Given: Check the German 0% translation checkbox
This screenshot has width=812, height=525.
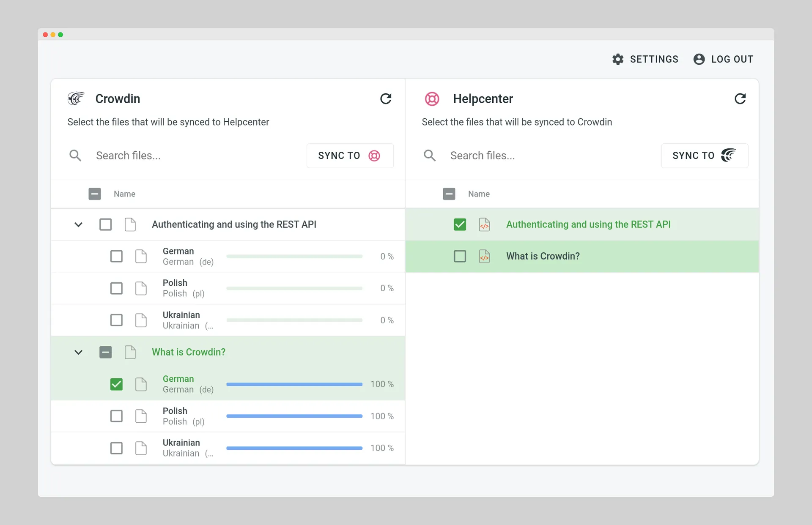Looking at the screenshot, I should pos(116,256).
